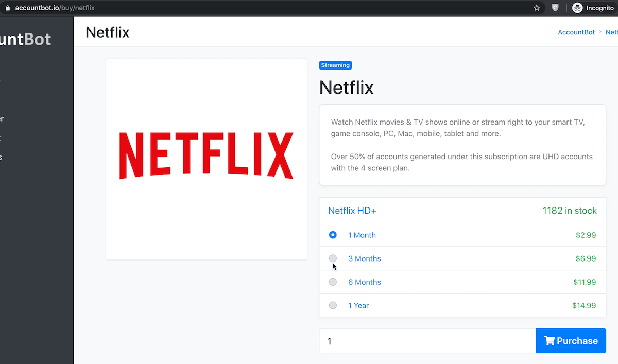Click the Purchase button

point(571,341)
